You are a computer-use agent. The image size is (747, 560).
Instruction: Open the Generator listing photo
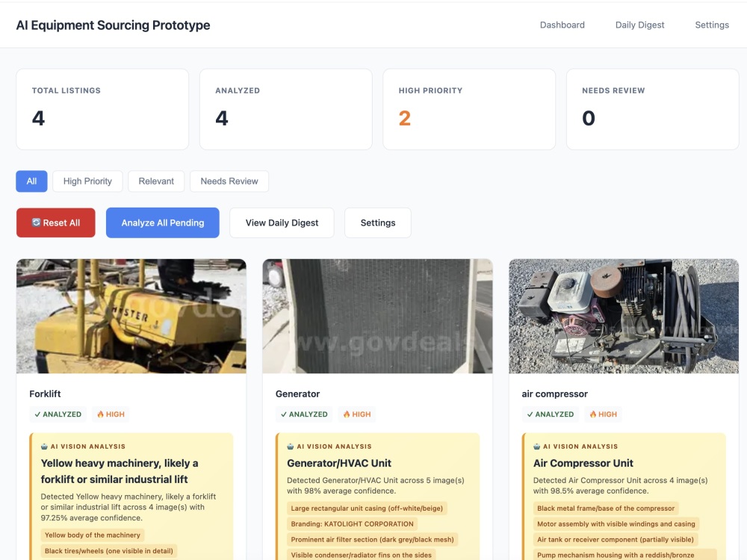377,316
